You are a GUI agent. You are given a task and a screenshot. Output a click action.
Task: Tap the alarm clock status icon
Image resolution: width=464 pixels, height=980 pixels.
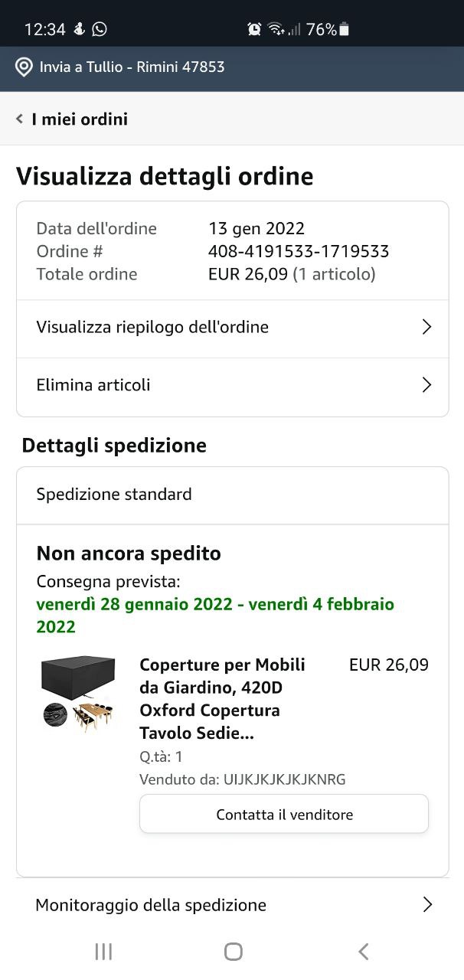click(x=254, y=29)
